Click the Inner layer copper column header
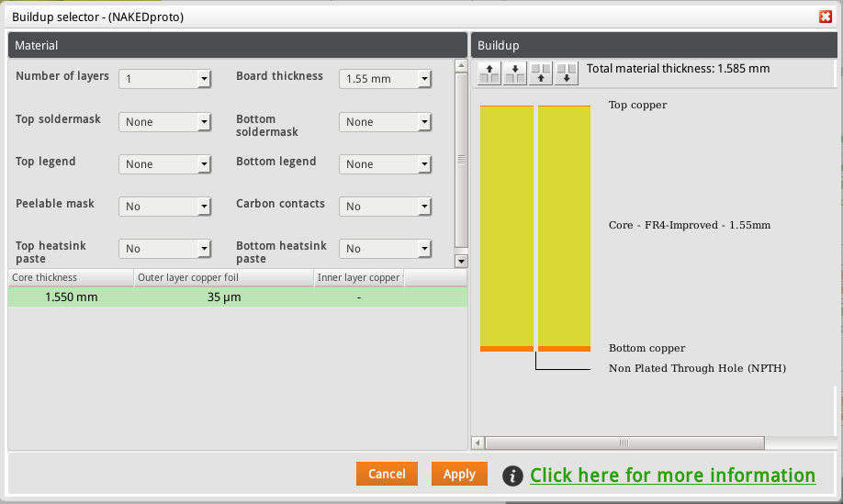The image size is (843, 504). (359, 278)
